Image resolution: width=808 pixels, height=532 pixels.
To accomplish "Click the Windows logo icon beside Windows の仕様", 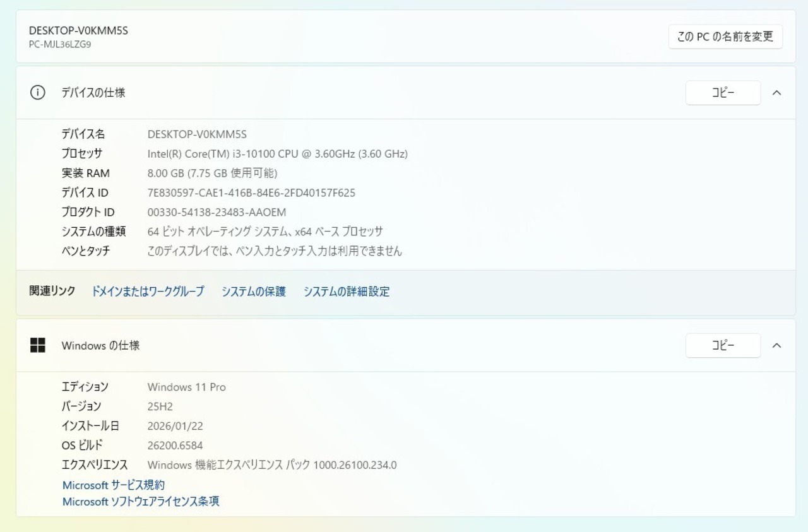I will (x=38, y=345).
